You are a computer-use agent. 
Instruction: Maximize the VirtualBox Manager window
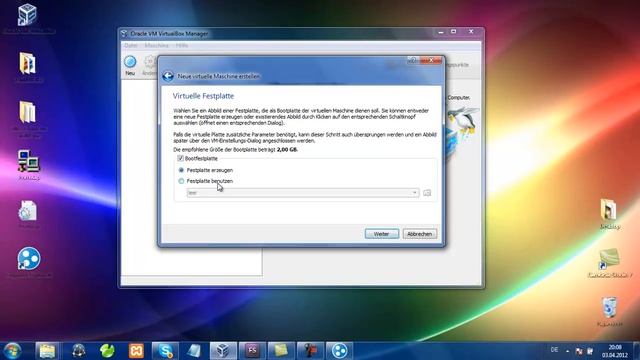coord(453,31)
